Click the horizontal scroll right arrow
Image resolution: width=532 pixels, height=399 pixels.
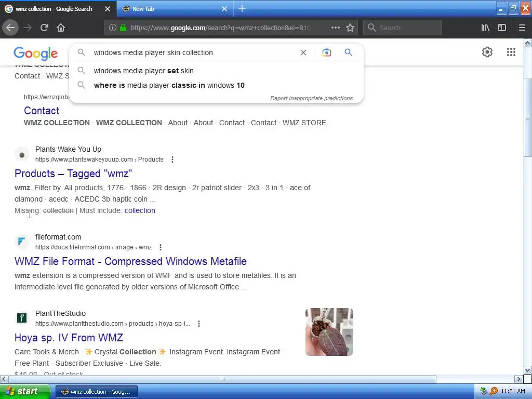tap(518, 379)
